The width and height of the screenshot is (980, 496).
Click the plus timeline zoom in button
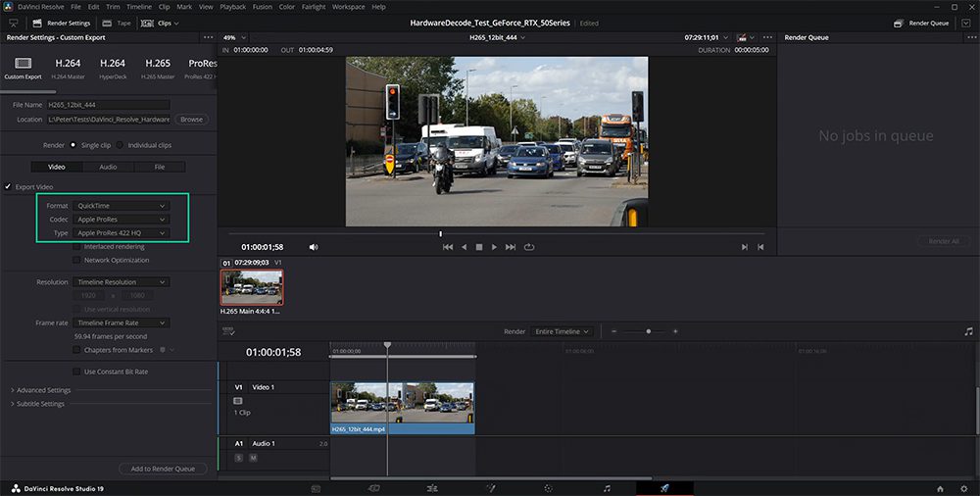675,331
